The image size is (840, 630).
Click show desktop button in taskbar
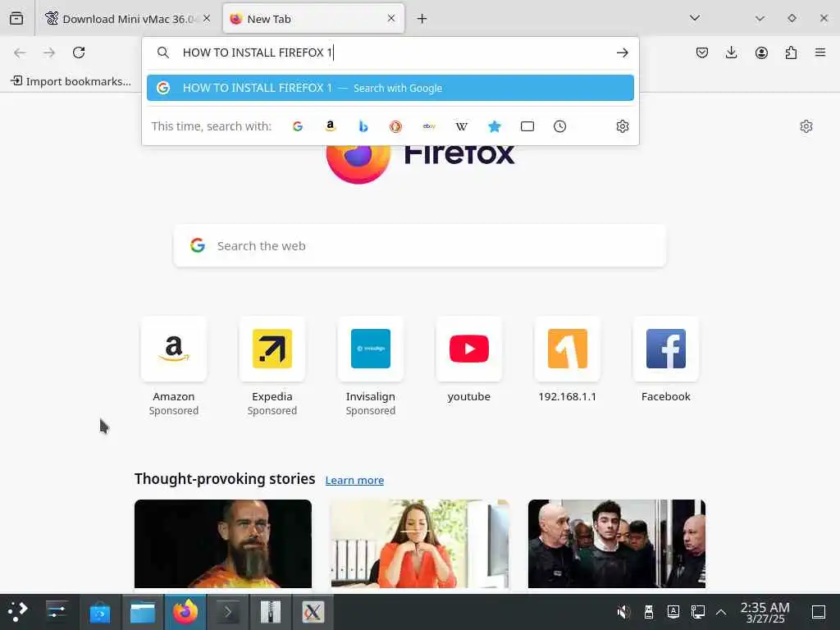pos(819,612)
